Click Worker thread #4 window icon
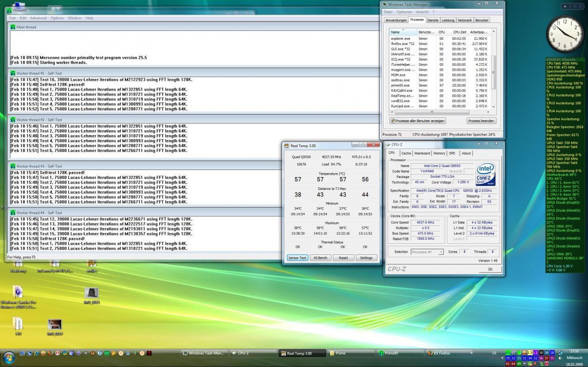 pyautogui.click(x=13, y=212)
